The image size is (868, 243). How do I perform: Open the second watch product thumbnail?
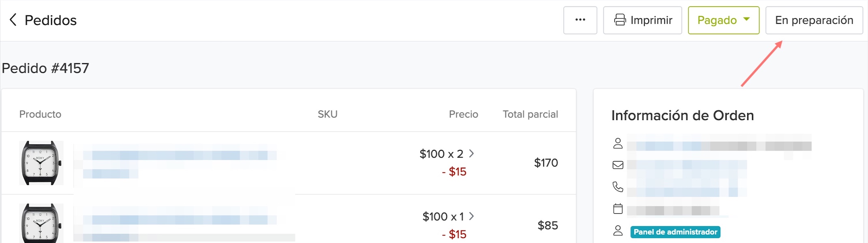point(41,224)
